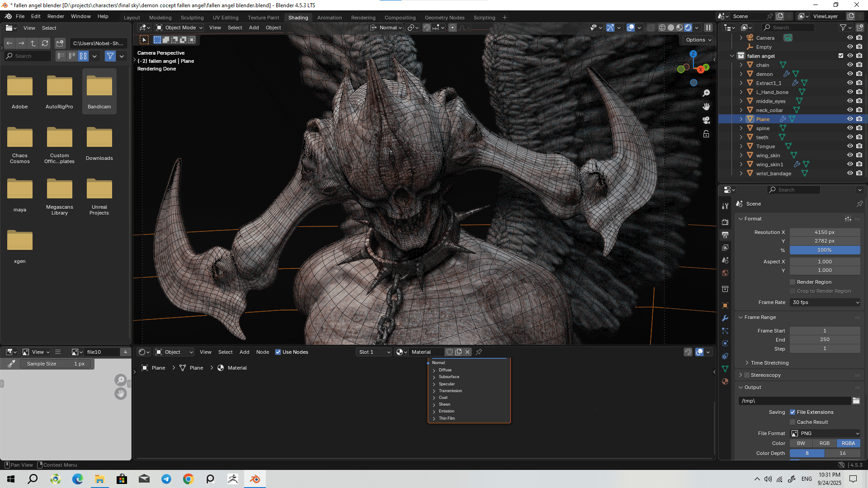Switch viewport to wireframe shading
The image size is (868, 488).
662,28
